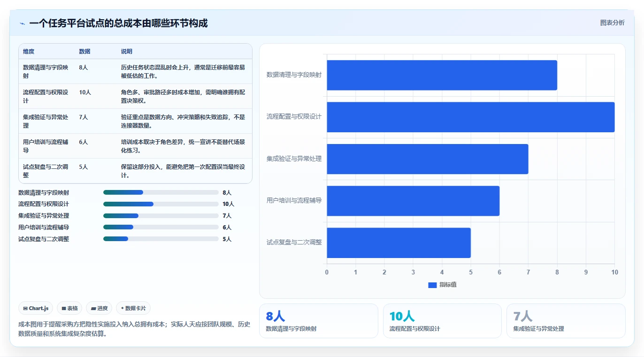Click the 8人 value in table
The image size is (644, 357).
click(84, 68)
